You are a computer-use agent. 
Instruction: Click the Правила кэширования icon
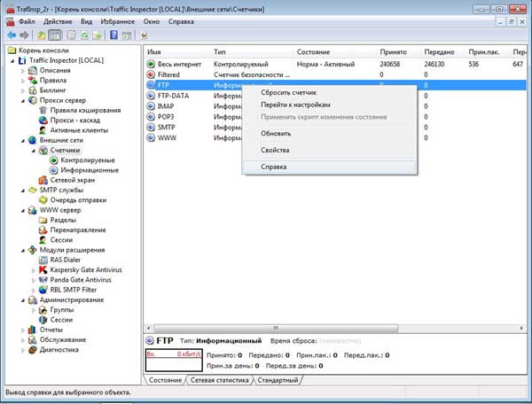(43, 110)
